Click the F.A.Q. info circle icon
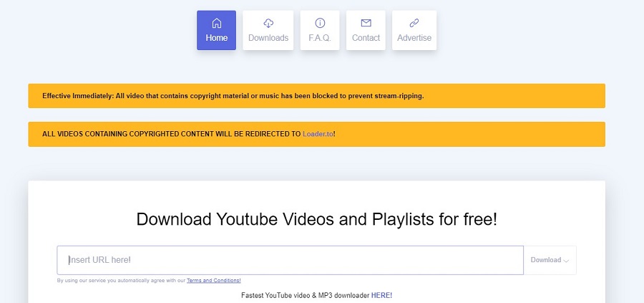The height and width of the screenshot is (303, 644). (x=320, y=23)
